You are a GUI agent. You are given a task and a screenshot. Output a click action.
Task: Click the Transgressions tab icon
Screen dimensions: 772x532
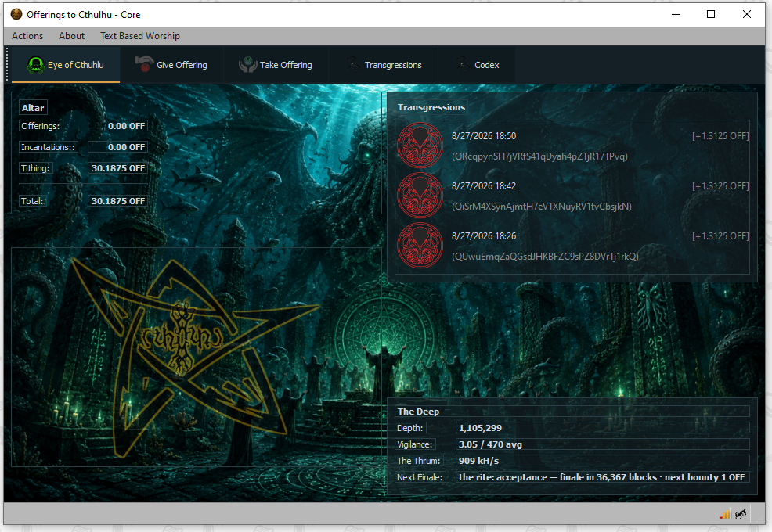pos(352,64)
